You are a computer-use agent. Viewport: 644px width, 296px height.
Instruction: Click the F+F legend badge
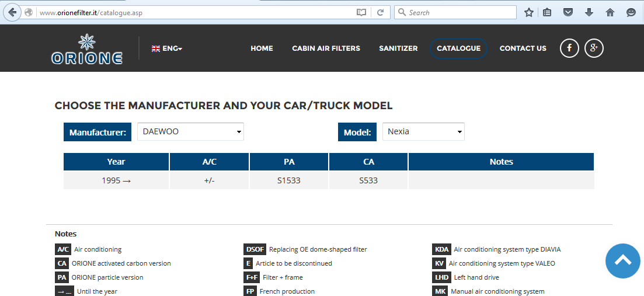point(252,277)
